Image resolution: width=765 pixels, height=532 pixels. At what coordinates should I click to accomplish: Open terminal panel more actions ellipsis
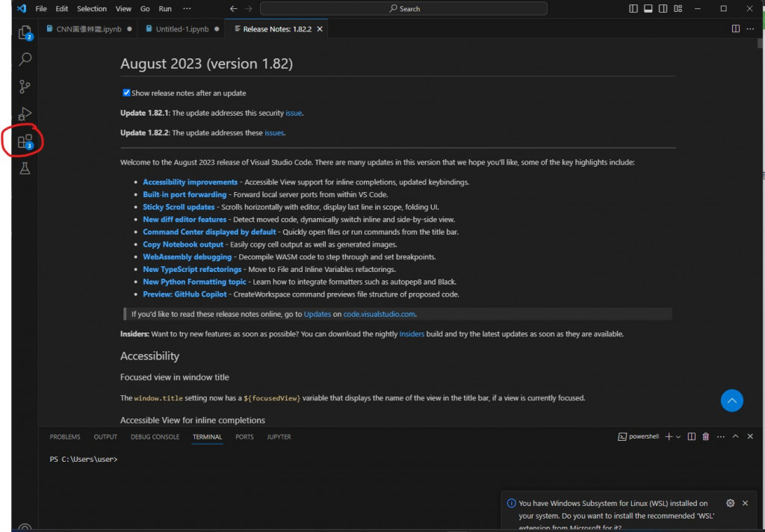[721, 437]
